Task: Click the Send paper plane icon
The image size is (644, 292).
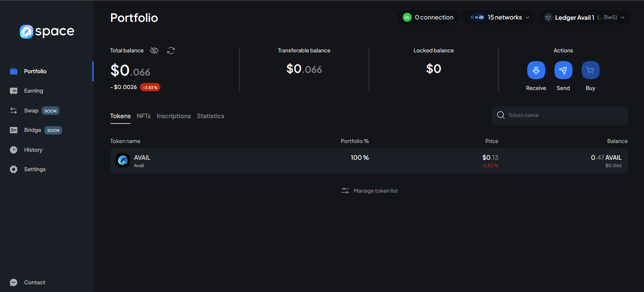Action: coord(563,70)
